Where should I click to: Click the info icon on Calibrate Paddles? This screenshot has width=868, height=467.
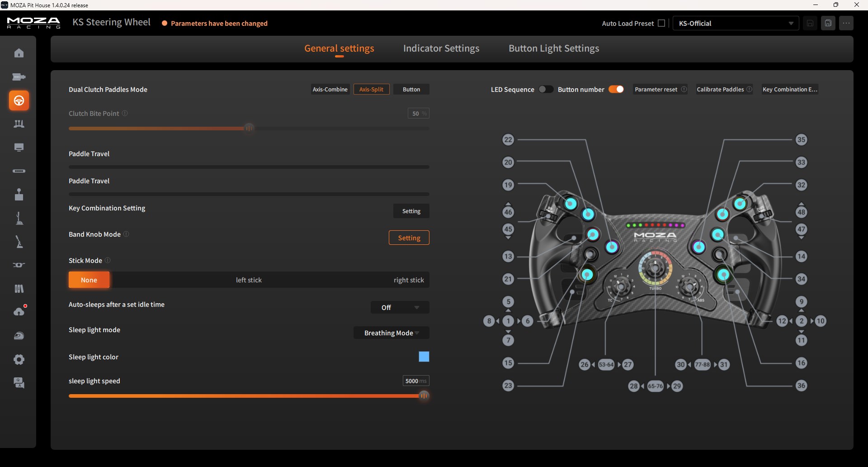click(x=750, y=89)
